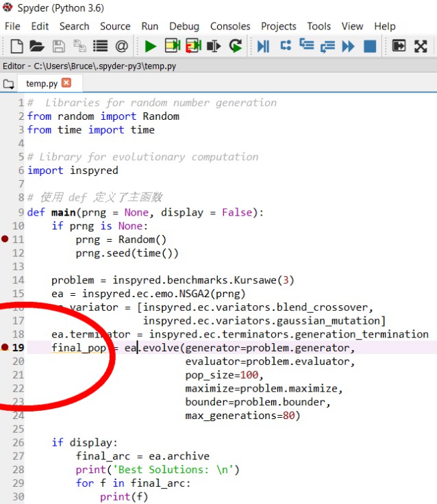Click 'inspyred.ec.variators.gaussian_mutation]' line

(264, 320)
